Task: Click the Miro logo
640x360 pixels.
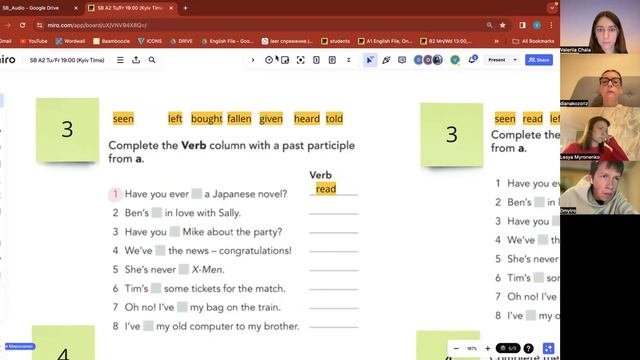Action: coord(7,60)
